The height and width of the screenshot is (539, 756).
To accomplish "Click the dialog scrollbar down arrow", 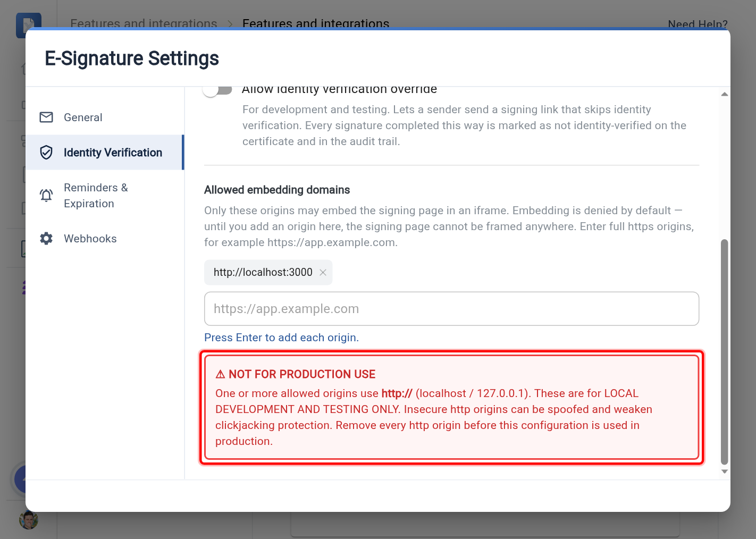I will coord(724,471).
